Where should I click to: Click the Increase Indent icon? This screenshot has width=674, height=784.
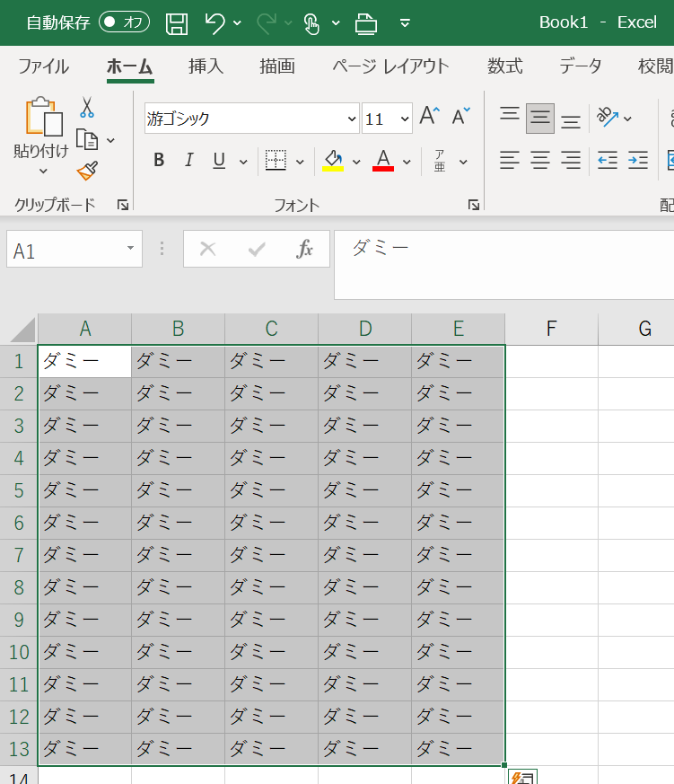638,161
